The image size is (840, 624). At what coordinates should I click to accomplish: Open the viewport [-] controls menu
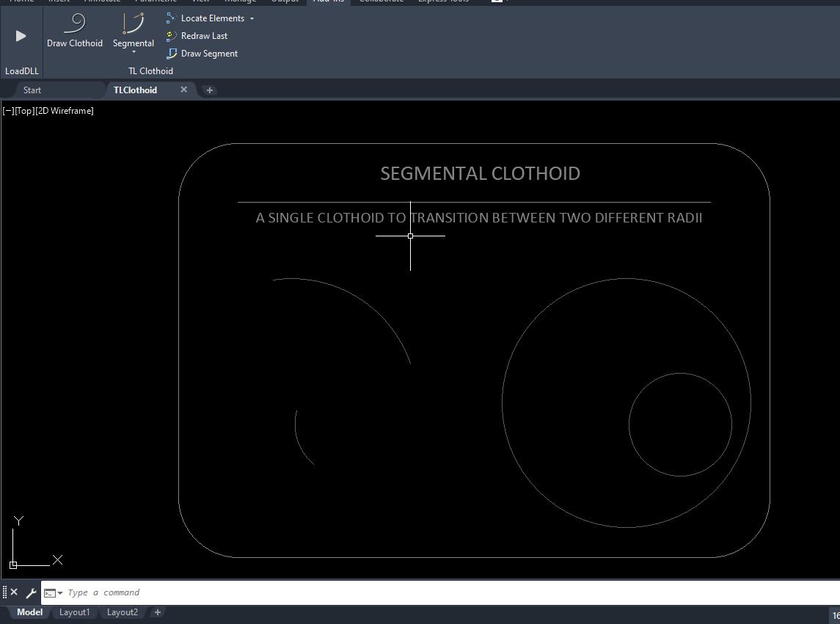[x=8, y=111]
